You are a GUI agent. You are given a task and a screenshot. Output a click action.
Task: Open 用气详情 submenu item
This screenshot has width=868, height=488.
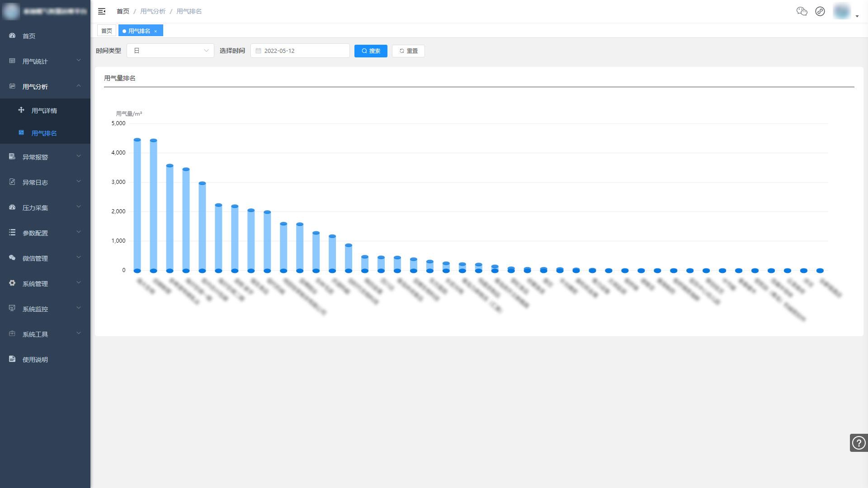coord(45,110)
